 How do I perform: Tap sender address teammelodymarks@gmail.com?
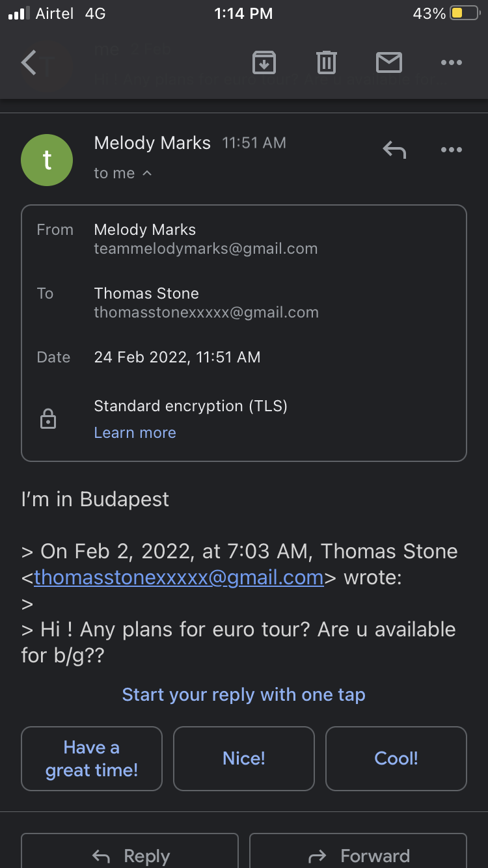(206, 249)
